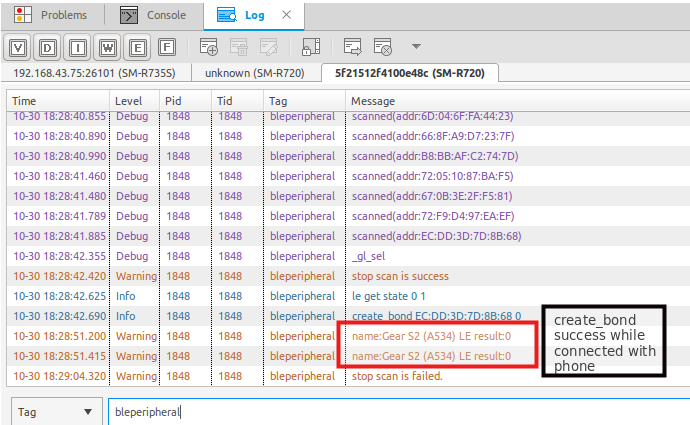Select the 192.168.43.75:26101 (SM-R735S) device tab
The image size is (690, 425).
click(96, 73)
